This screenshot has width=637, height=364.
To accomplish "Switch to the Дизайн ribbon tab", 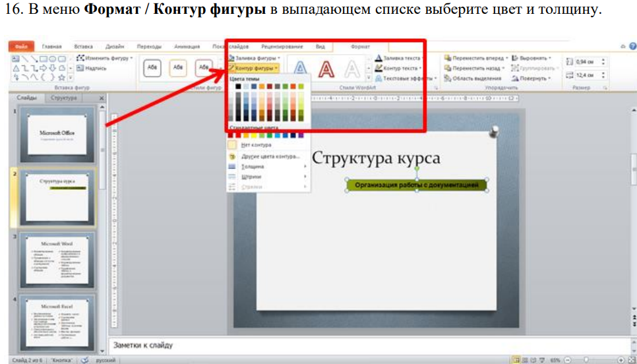I will [x=115, y=47].
